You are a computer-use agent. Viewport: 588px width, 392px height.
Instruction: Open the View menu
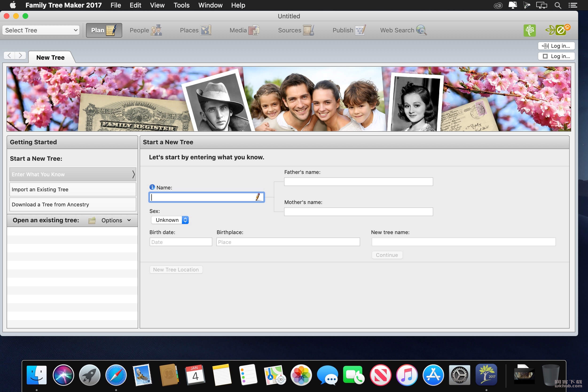(x=157, y=5)
